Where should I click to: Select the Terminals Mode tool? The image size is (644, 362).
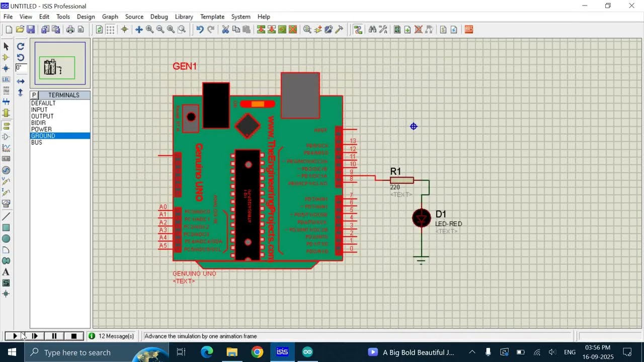[6, 126]
